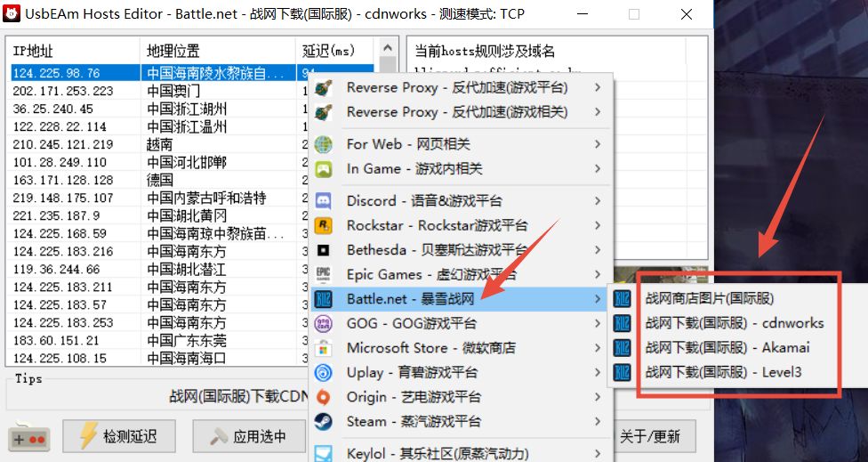Click the Steam logo icon
This screenshot has height=462, width=868.
point(324,422)
